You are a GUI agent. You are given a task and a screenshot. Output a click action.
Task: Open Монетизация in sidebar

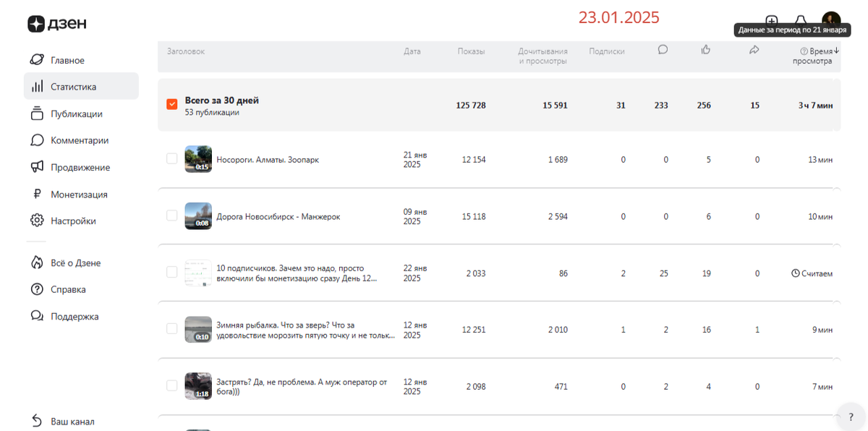point(81,194)
